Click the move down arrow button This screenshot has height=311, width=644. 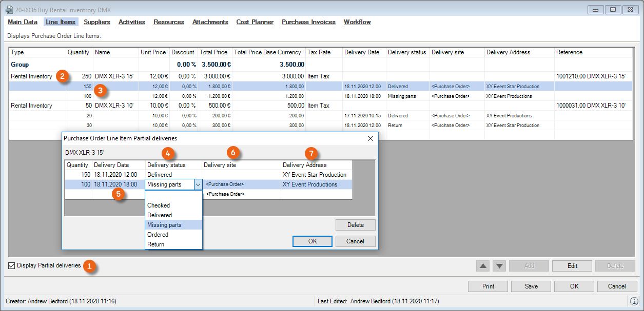tap(500, 266)
